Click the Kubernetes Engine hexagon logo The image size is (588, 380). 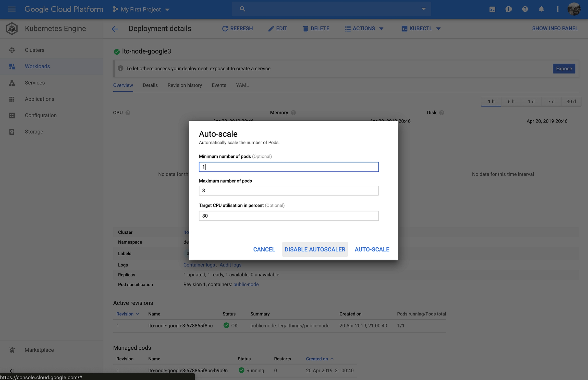point(12,28)
